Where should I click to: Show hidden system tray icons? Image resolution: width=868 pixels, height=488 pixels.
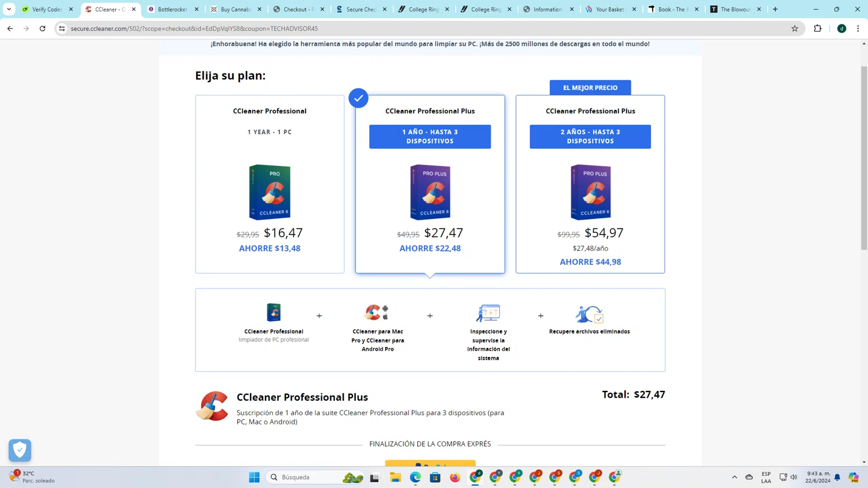coord(734,477)
